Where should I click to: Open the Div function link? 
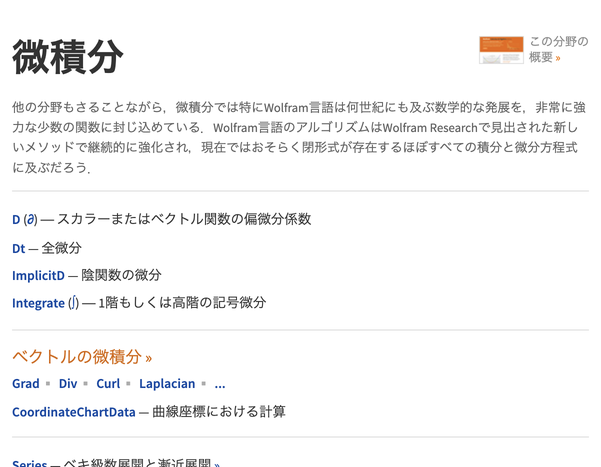tap(68, 384)
